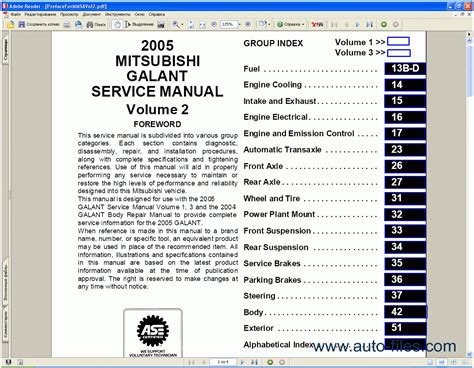Image resolution: width=474 pixels, height=368 pixels.
Task: Open the Инструменты menu
Action: tap(118, 14)
